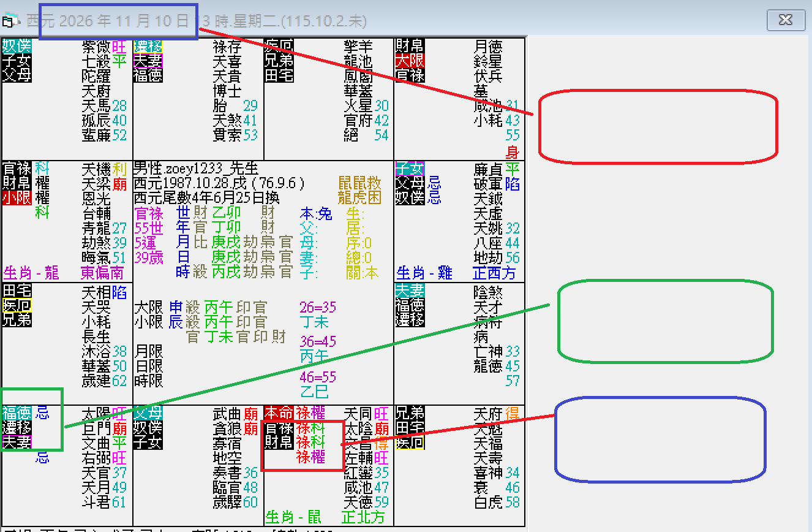The width and height of the screenshot is (812, 532).
Task: Click the cyan 雙禄 marker in the 夫妻 palace header
Action: (x=147, y=45)
